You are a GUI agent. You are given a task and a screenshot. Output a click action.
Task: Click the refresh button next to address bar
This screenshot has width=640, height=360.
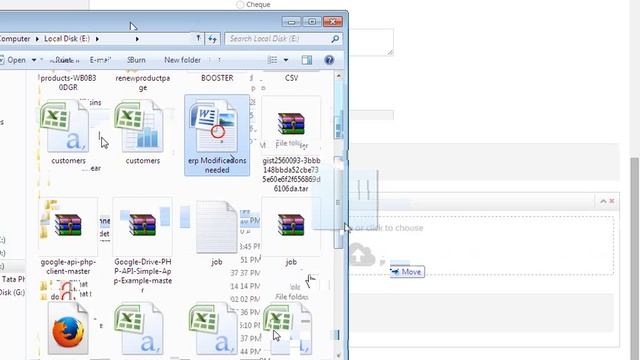point(212,39)
